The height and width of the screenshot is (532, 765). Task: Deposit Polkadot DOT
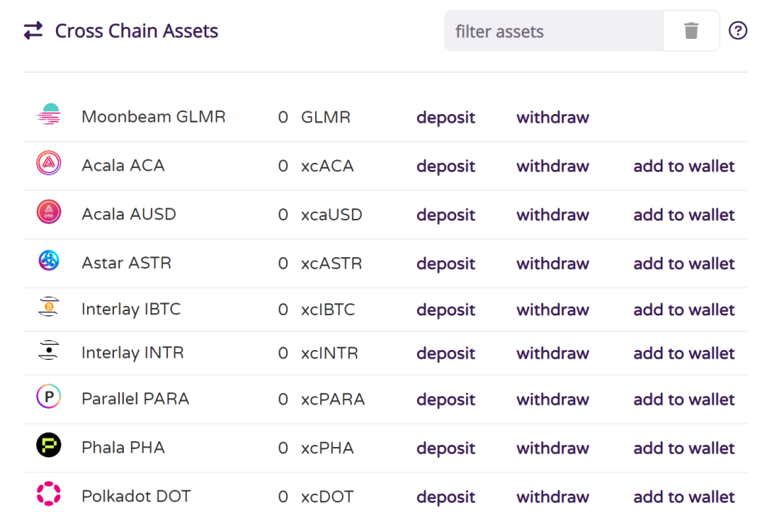[446, 497]
